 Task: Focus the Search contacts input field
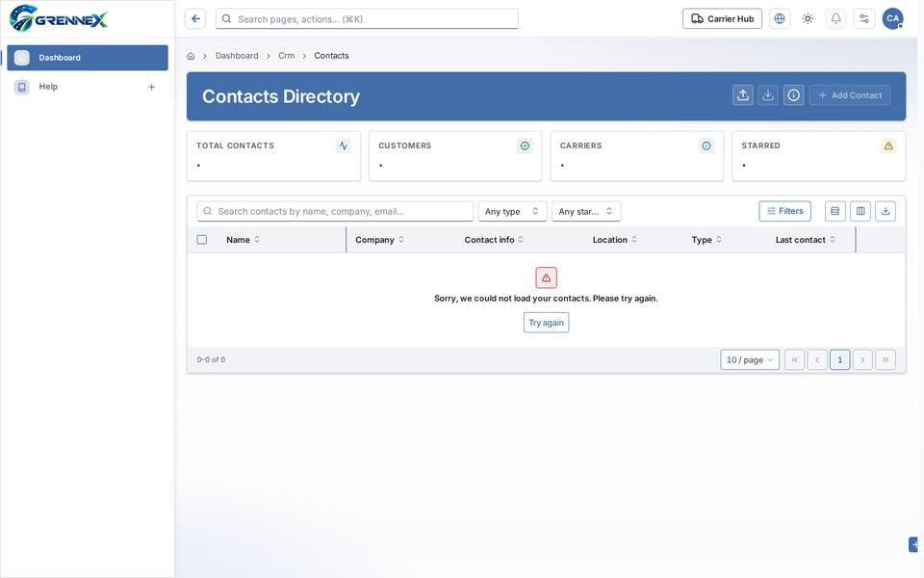[335, 211]
